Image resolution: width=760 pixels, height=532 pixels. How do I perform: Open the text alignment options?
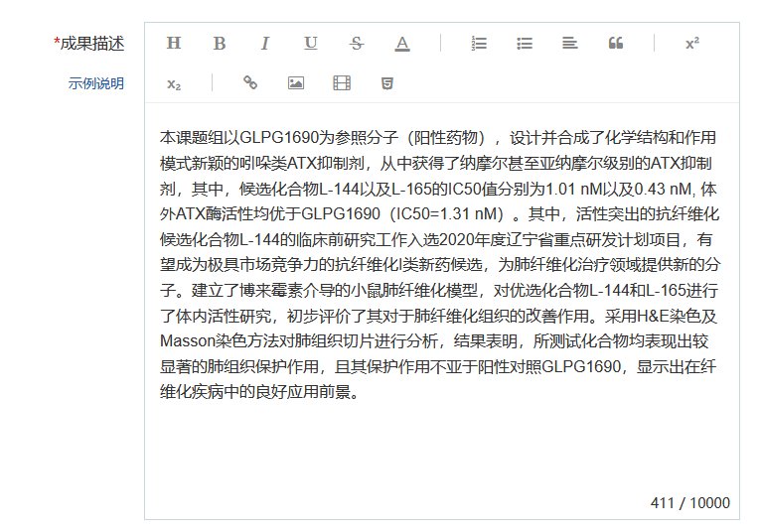click(570, 44)
